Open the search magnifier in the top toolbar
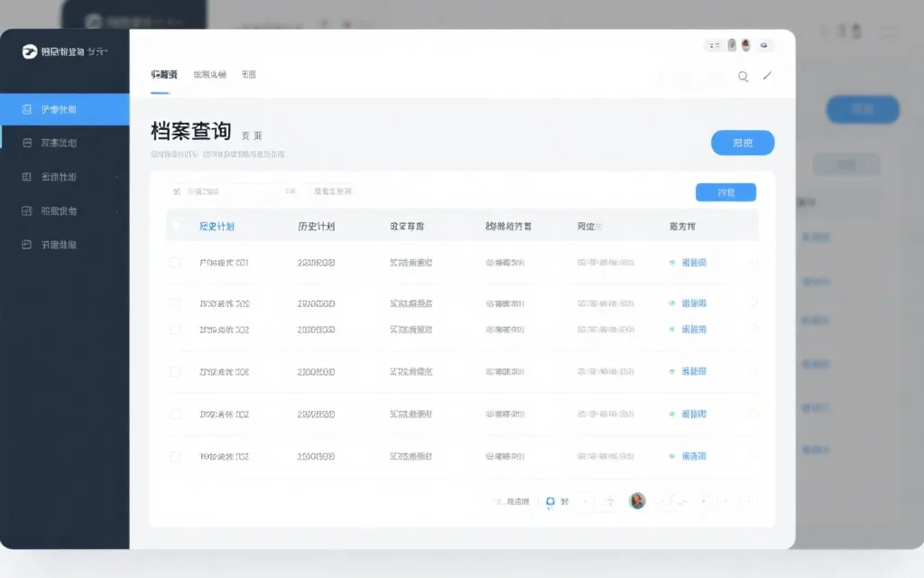The width and height of the screenshot is (924, 578). (x=743, y=77)
